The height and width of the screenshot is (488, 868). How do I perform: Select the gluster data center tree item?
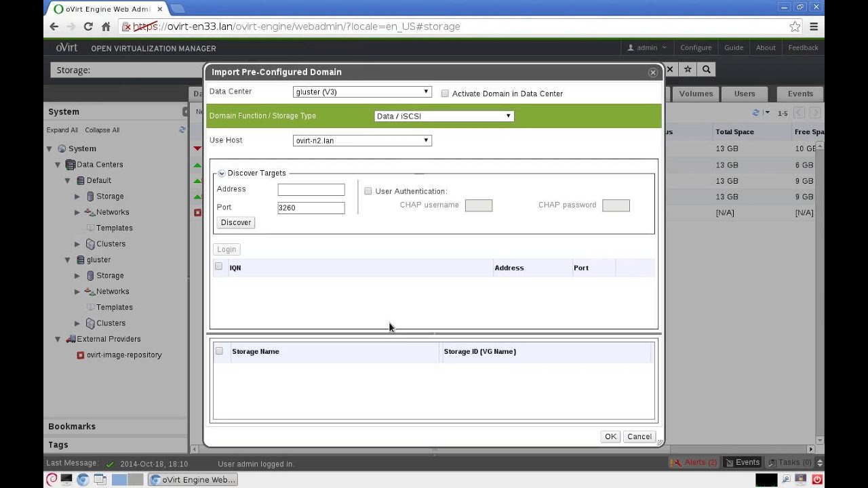click(98, 260)
